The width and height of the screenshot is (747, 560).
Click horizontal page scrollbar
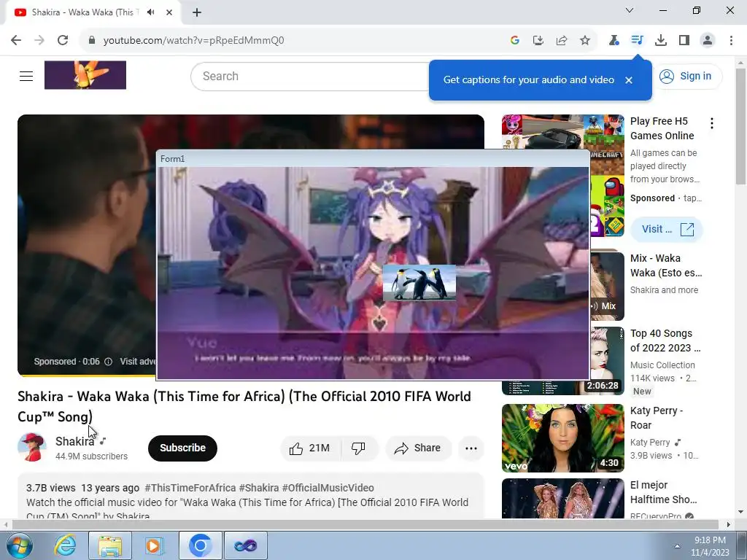click(365, 524)
